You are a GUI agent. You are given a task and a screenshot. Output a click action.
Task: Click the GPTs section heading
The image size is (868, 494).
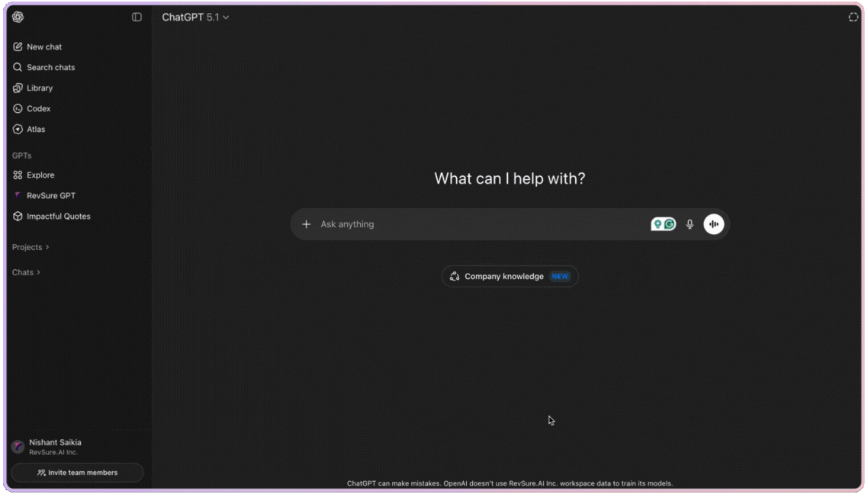[21, 156]
